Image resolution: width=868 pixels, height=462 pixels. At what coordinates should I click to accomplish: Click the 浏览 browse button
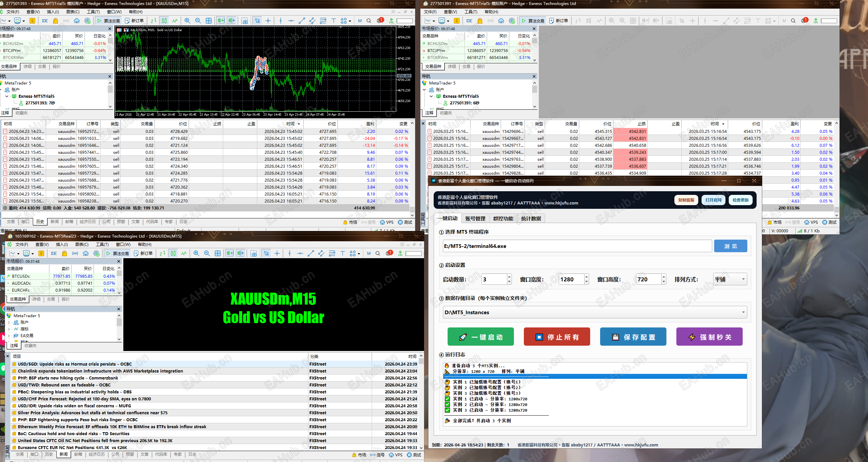click(730, 246)
